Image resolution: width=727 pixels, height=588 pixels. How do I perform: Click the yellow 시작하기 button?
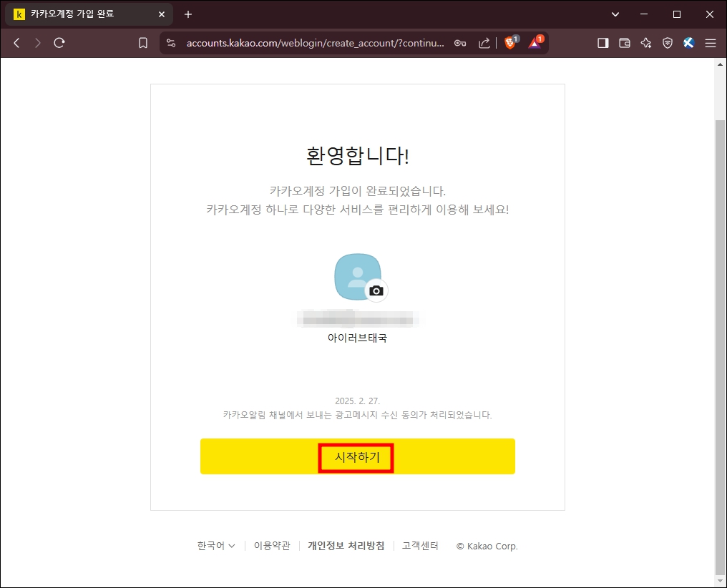358,456
